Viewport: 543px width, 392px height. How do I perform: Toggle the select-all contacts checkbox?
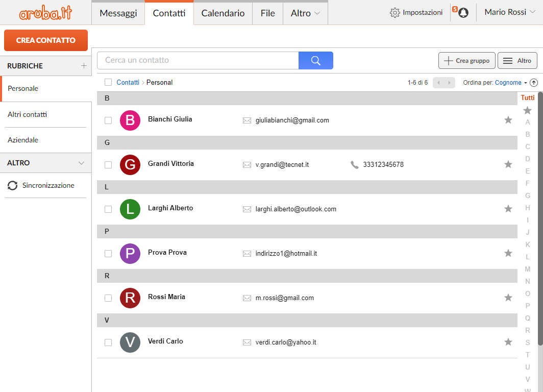(108, 82)
